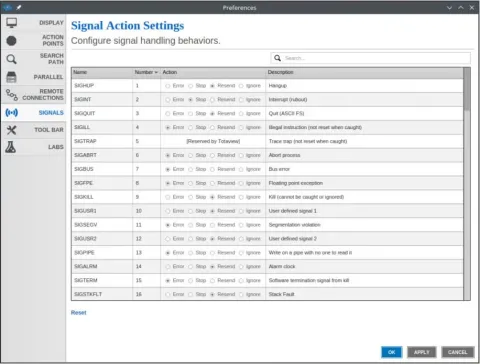The image size is (480, 364).
Task: Click the Action Points octagon icon
Action: (x=11, y=41)
